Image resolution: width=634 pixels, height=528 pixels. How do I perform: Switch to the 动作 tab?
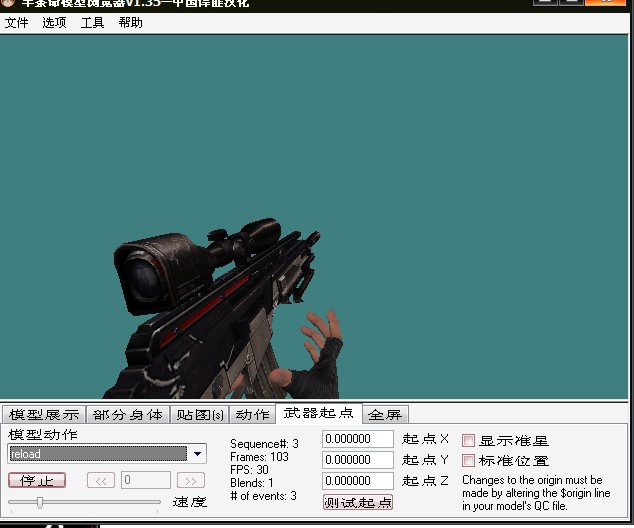coord(252,415)
